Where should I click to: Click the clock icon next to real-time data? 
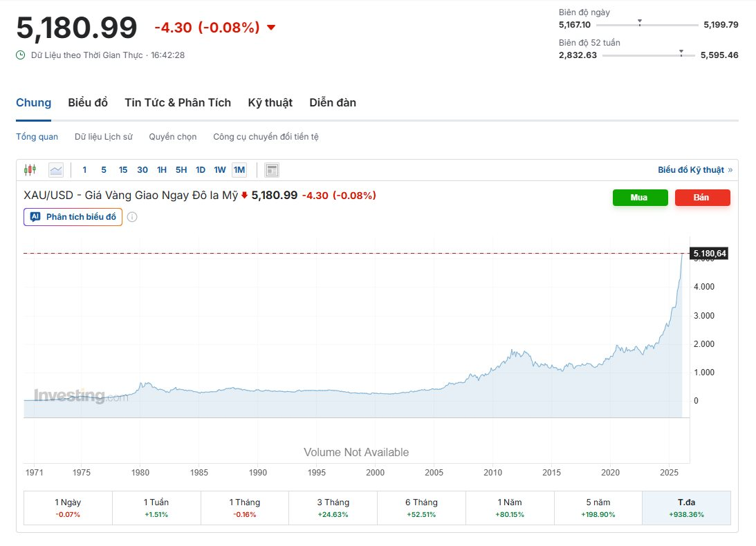click(x=21, y=55)
